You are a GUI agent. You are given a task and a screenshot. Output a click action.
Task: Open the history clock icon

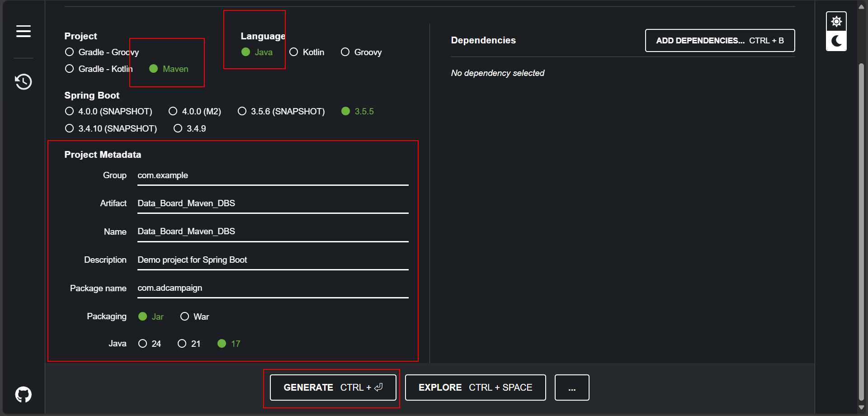(x=24, y=81)
